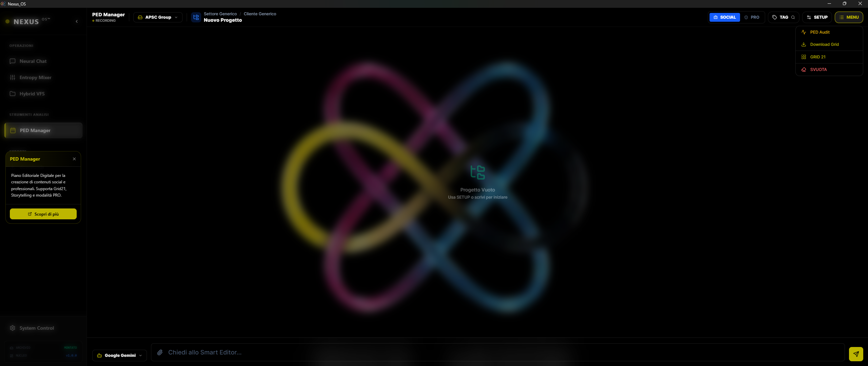Viewport: 868px width, 366px height.
Task: Click the STRUMENTI ANALISI section label
Action: 29,114
